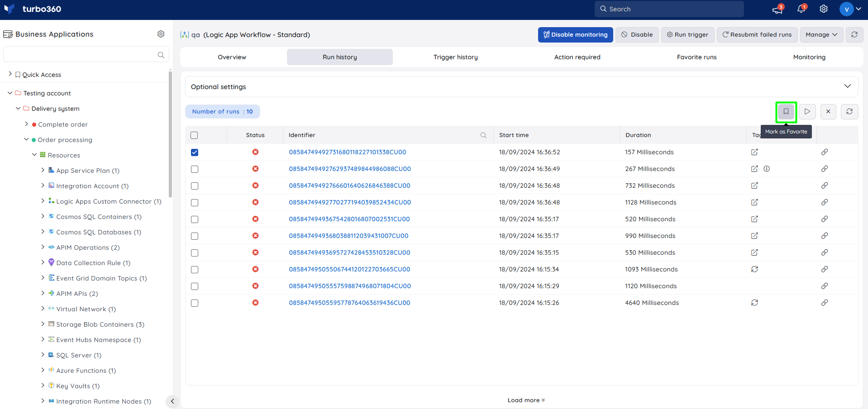The height and width of the screenshot is (409, 868).
Task: Search the Identifier column via magnifier icon
Action: tap(483, 135)
